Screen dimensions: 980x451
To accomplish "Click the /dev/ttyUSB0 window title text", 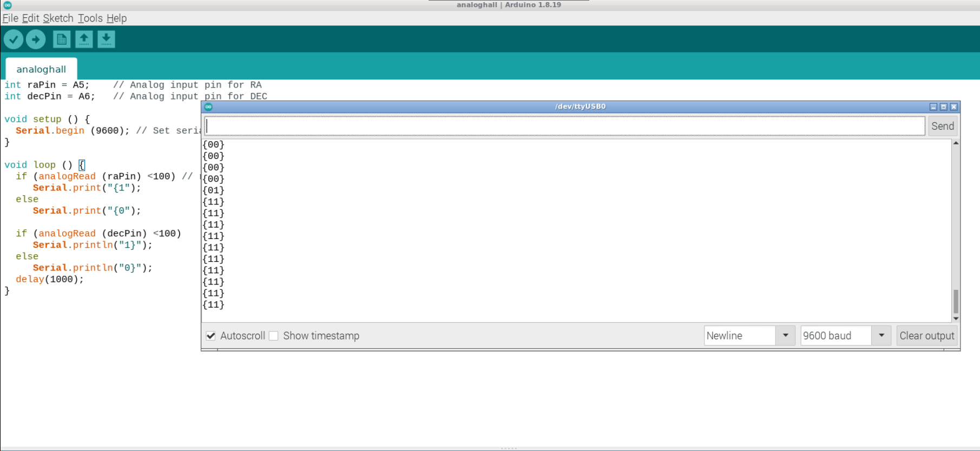I will point(580,107).
